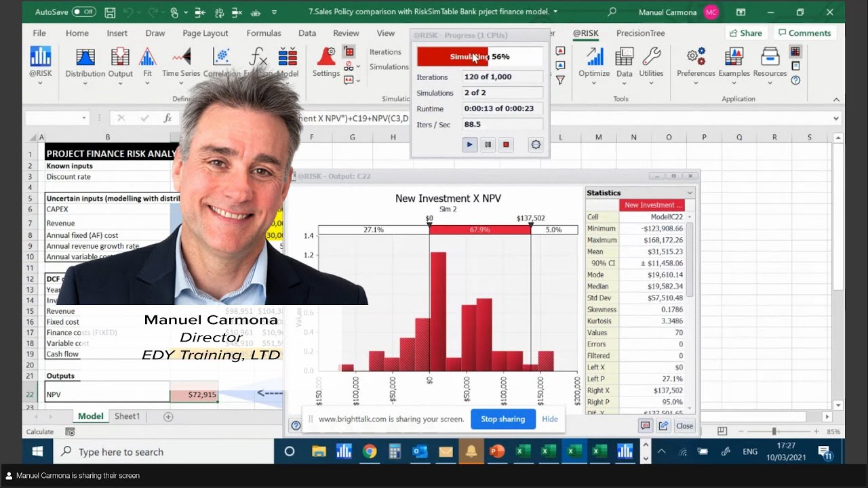Click the @RISK Help question mark icon
Viewport: 868px width, 488px height.
coord(795,80)
